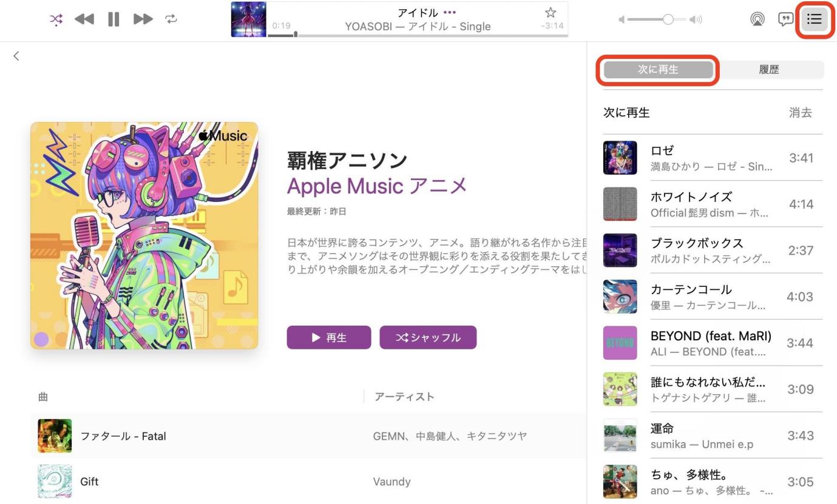
Task: Open the more options dots beside アイドル
Action: click(x=450, y=12)
